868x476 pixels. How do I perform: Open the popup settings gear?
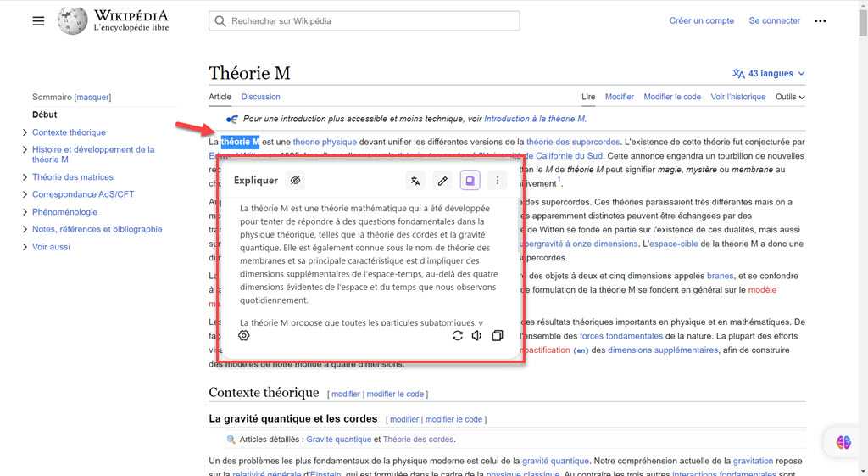click(243, 335)
